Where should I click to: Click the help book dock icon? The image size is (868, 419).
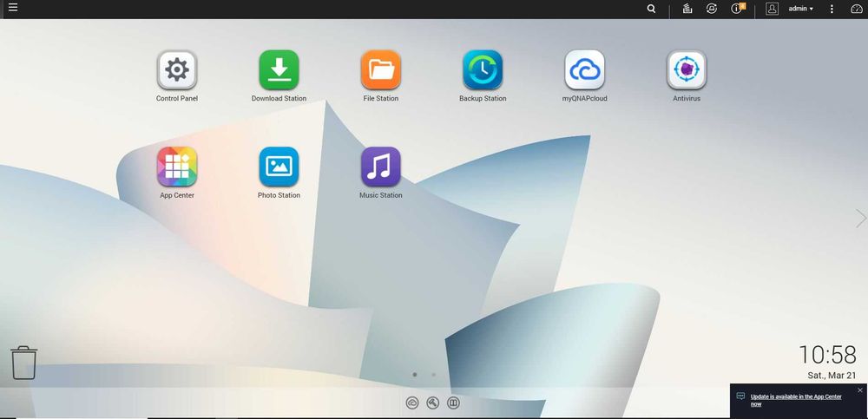pos(453,403)
